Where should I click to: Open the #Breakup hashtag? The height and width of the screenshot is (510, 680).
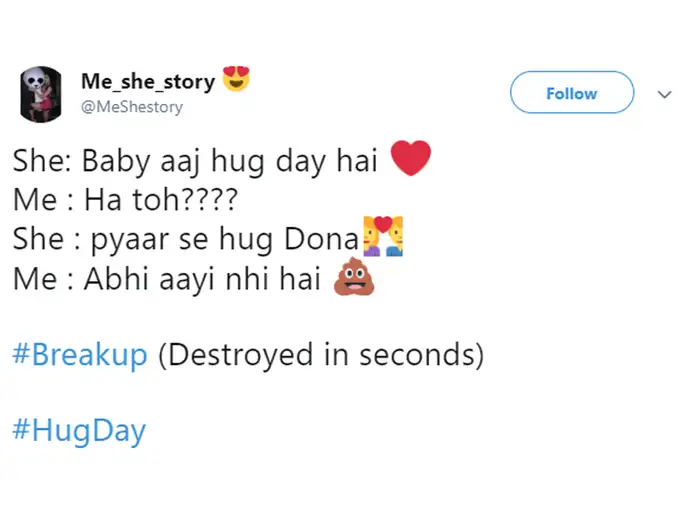80,355
